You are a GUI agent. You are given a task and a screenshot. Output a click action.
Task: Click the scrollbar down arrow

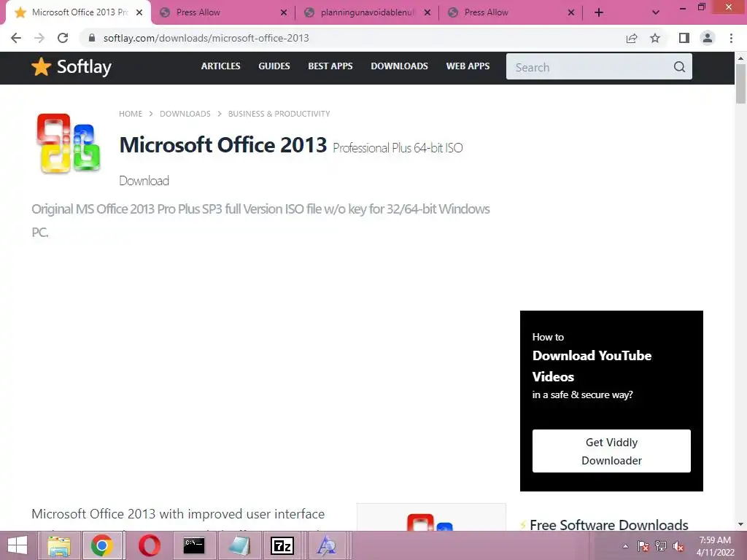tap(740, 524)
